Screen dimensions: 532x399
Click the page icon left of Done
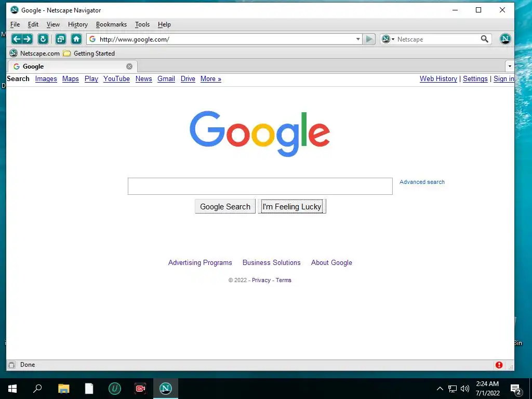pyautogui.click(x=11, y=365)
